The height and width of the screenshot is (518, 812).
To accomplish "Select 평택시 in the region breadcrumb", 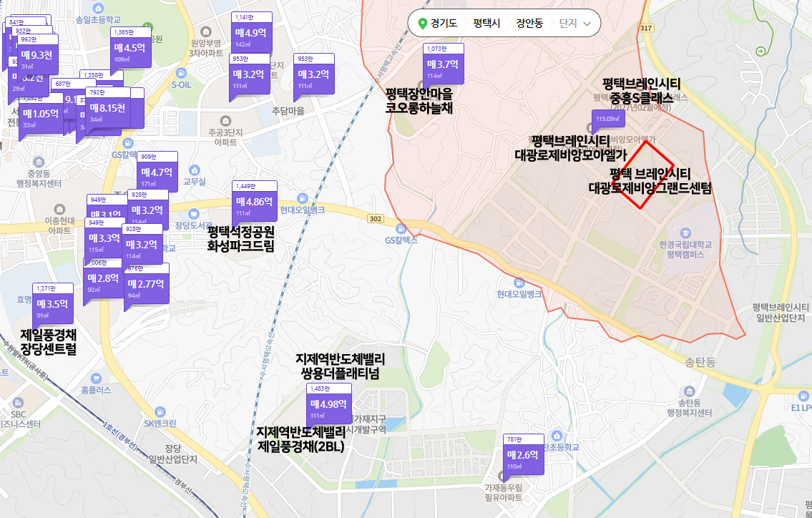I will pos(486,24).
